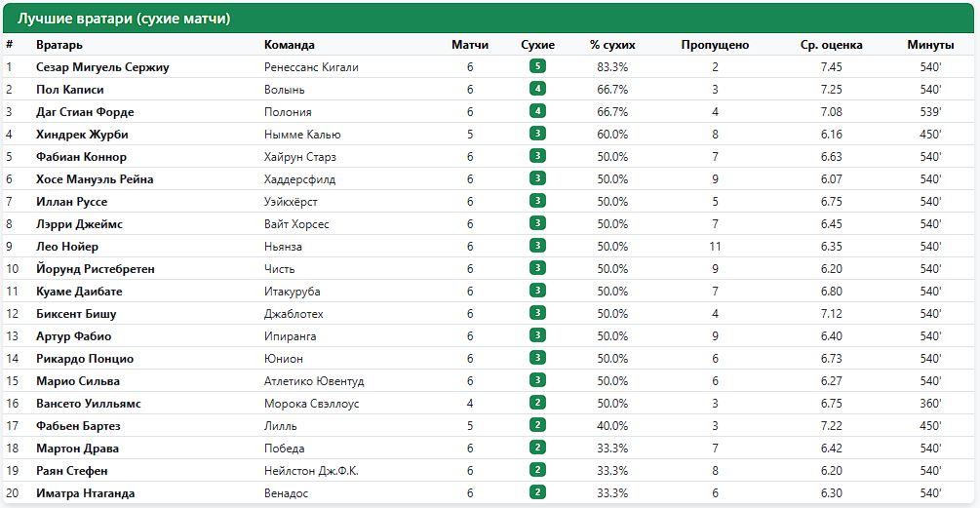Click the green badge 5 for Сезар Мигуель Сержиу
This screenshot has height=508, width=980.
(x=537, y=66)
